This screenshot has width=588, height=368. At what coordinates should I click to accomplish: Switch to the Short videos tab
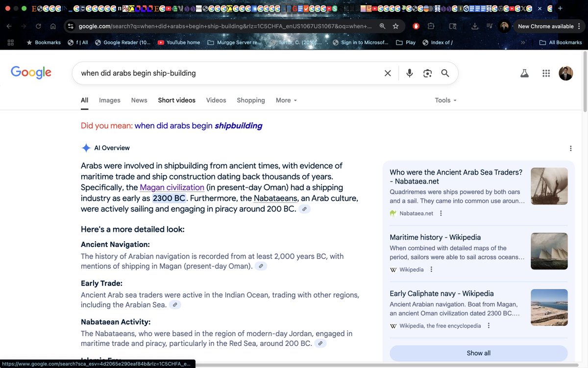coord(176,100)
